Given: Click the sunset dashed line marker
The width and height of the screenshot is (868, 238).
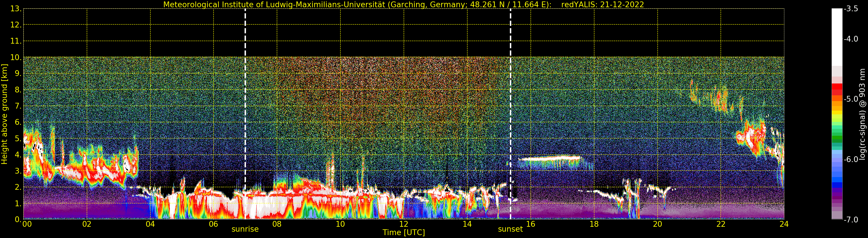Looking at the screenshot, I should [x=510, y=114].
